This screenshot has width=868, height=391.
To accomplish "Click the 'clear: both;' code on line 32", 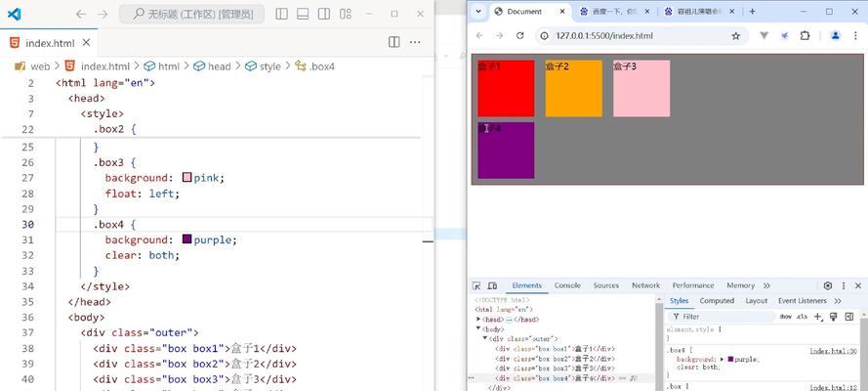I will [143, 255].
